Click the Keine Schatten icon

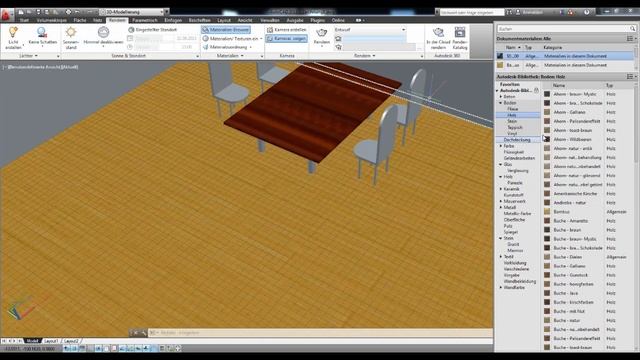(42, 32)
